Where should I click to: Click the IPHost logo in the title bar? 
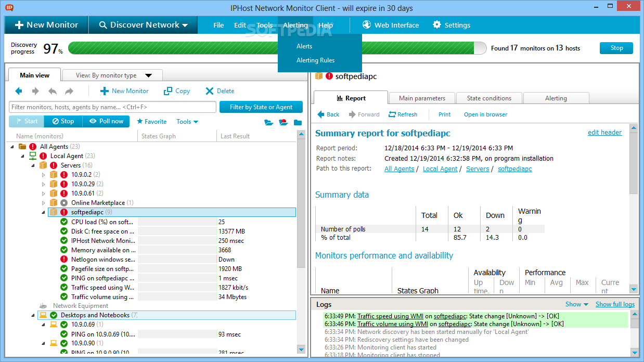click(9, 7)
